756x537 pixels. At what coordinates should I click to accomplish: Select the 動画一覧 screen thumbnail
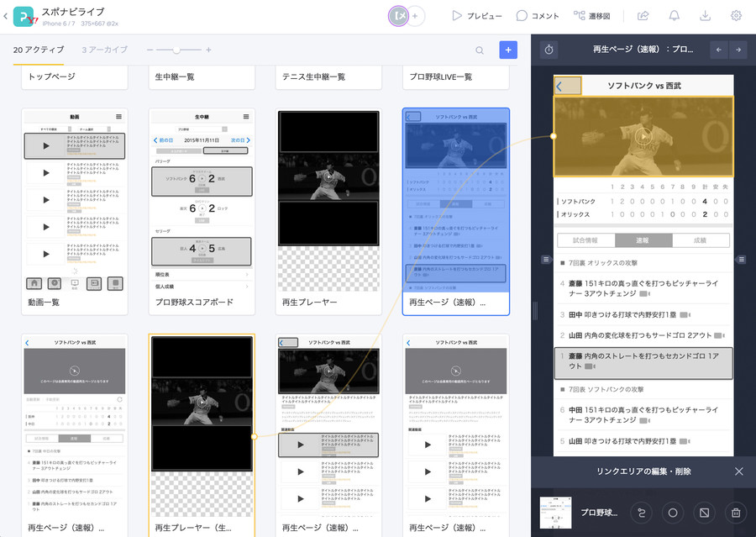click(75, 201)
